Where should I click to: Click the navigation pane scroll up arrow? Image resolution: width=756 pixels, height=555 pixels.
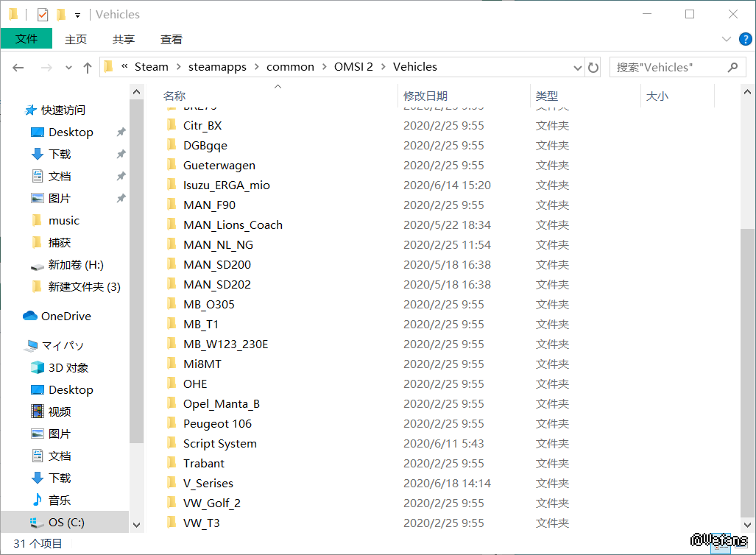pyautogui.click(x=136, y=92)
